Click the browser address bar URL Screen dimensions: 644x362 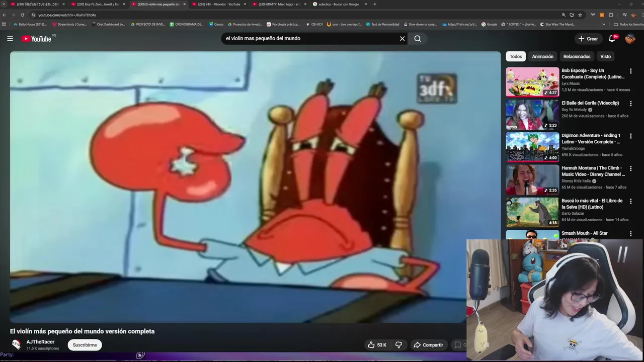[x=67, y=15]
